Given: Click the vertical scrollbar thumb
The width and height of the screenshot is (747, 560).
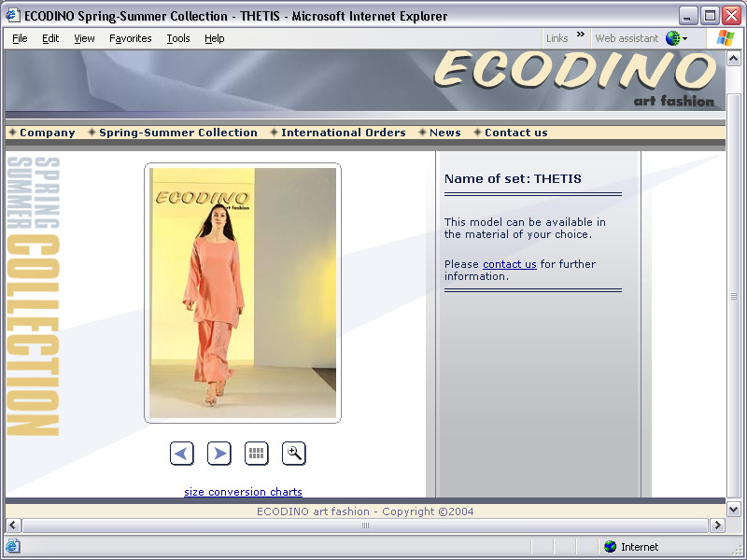Looking at the screenshot, I should coord(734,296).
